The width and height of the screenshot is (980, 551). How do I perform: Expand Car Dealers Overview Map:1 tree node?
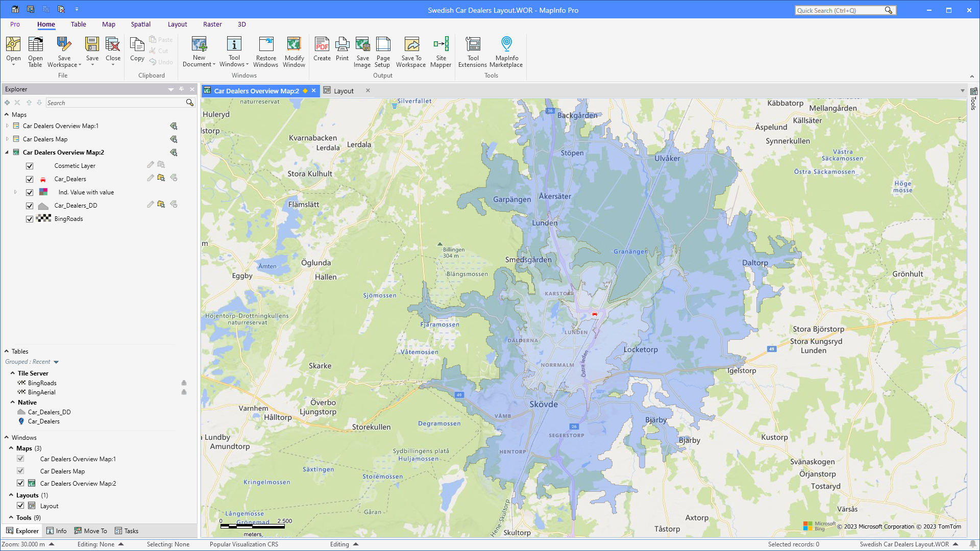(7, 126)
